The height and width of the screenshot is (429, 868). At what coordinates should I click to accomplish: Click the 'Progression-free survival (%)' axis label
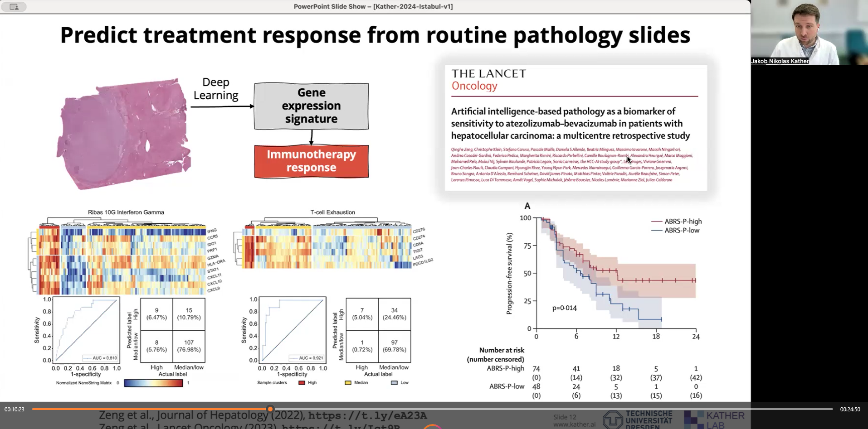click(x=510, y=274)
